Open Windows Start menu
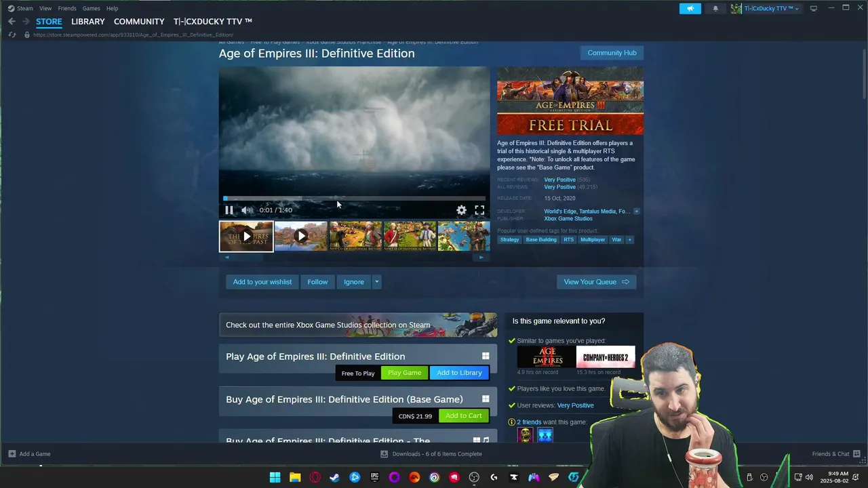 (275, 477)
